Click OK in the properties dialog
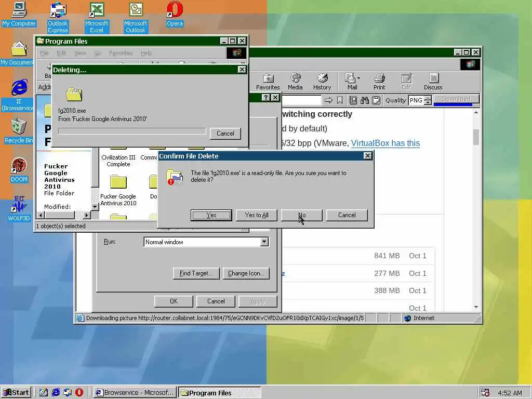This screenshot has height=399, width=532. tap(174, 301)
